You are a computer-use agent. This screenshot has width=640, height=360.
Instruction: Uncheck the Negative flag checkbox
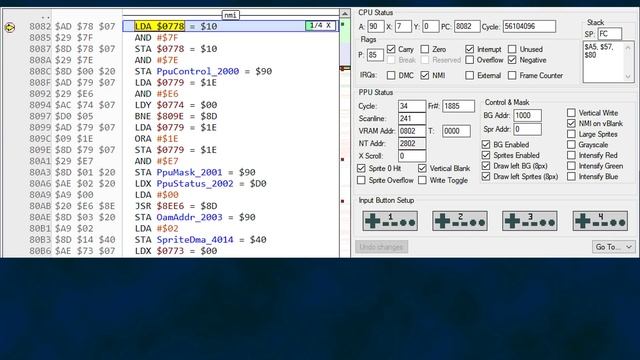512,60
